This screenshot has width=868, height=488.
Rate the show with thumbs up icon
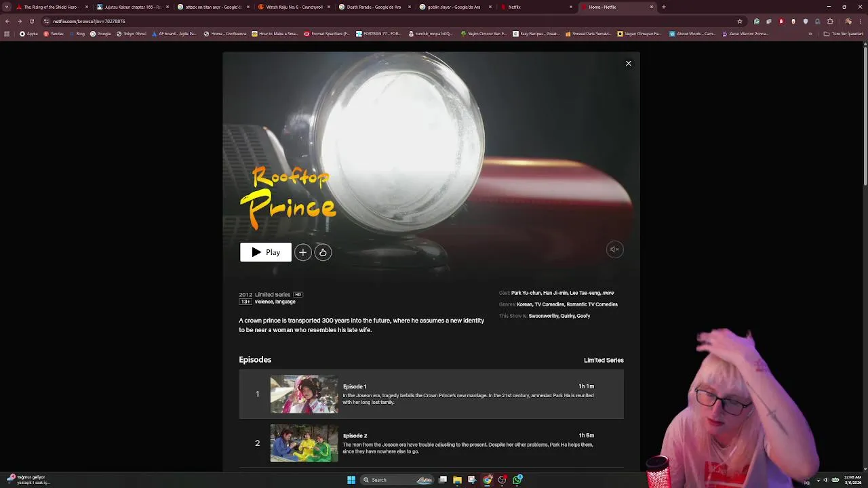[x=323, y=252]
